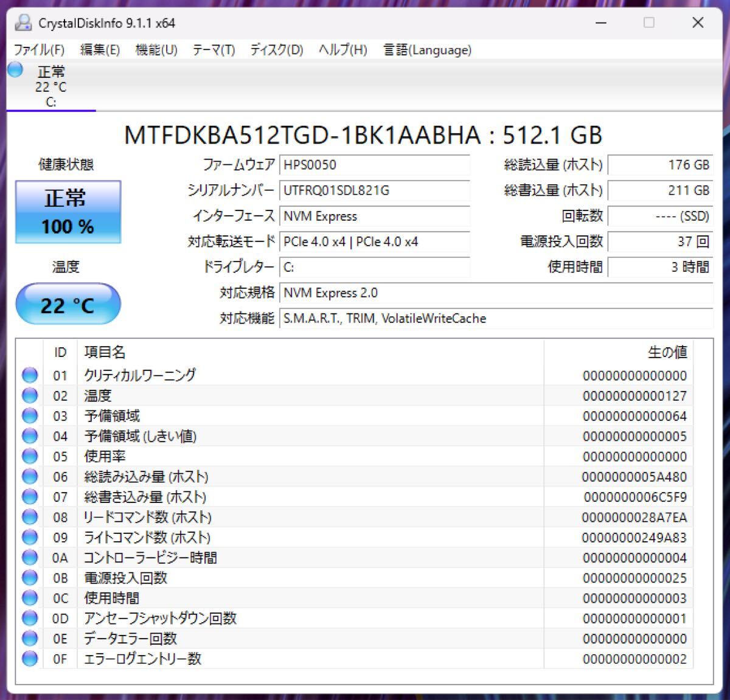Click the 22 °C temperature button
Viewport: 730px width, 700px height.
click(68, 304)
